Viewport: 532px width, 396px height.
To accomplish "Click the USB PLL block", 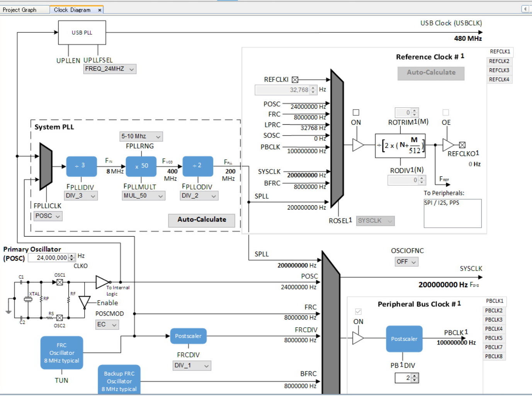I will pos(82,32).
